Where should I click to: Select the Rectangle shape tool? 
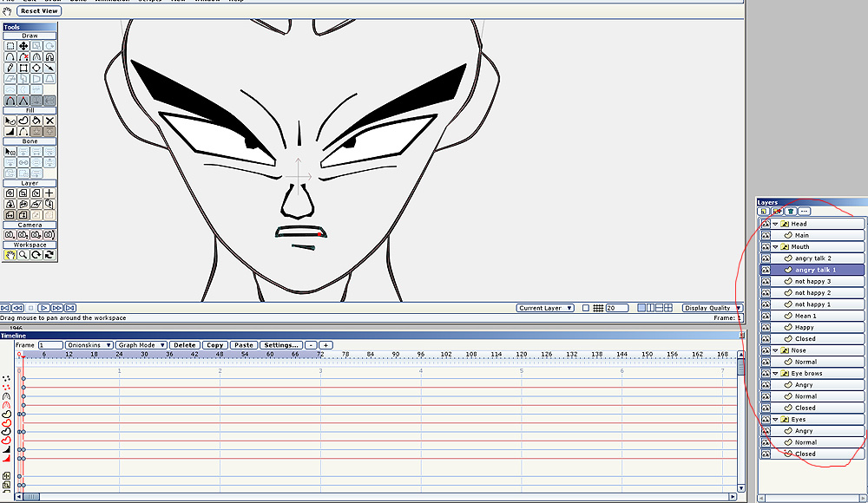(23, 68)
